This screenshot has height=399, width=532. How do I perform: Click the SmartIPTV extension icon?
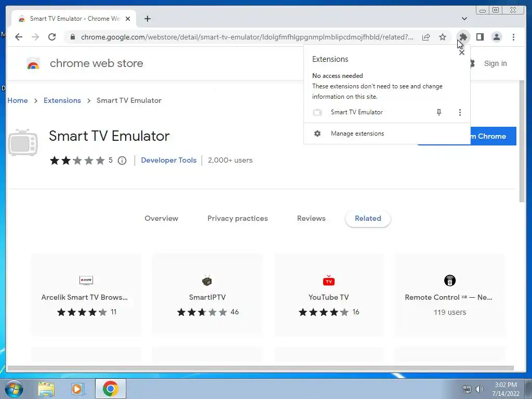207,281
